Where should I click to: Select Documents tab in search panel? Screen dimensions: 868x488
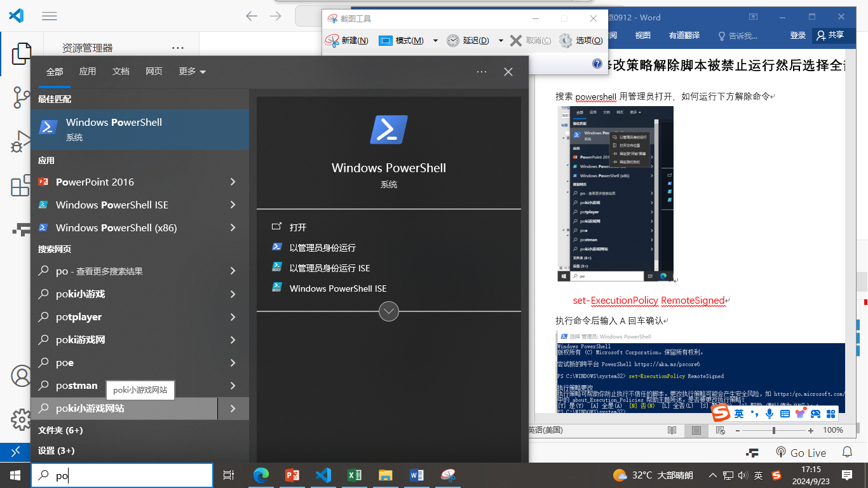coord(121,72)
